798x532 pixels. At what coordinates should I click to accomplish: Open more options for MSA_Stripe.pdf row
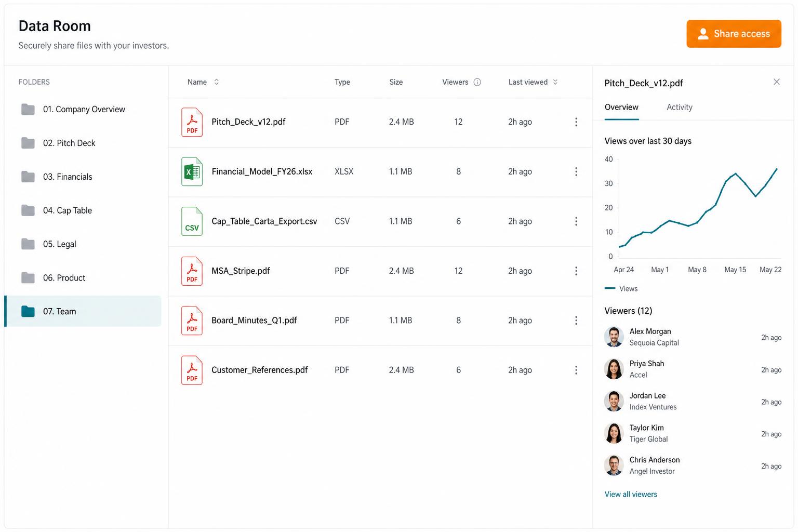(x=576, y=271)
